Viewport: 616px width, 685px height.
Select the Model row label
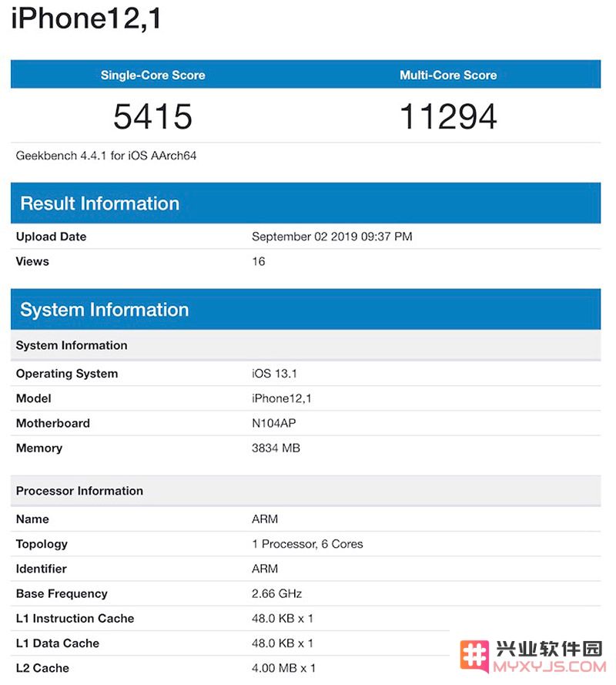click(34, 398)
